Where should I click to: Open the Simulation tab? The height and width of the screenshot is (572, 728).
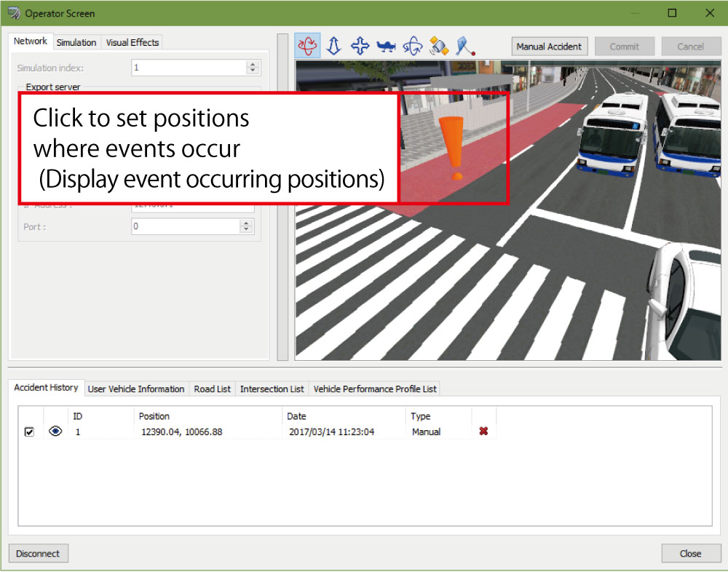click(x=76, y=42)
